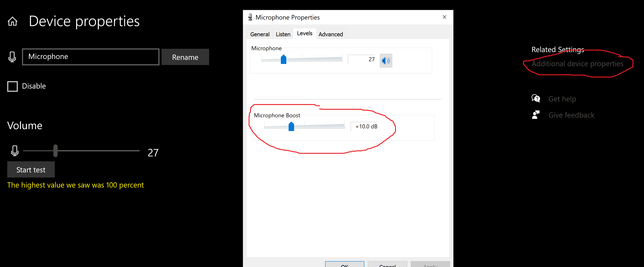Click the Get help chat icon
The image size is (644, 267).
tap(535, 98)
